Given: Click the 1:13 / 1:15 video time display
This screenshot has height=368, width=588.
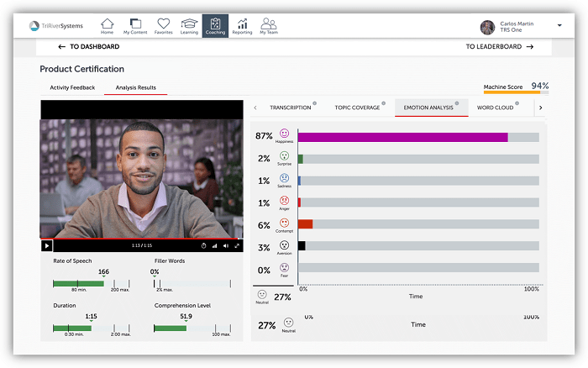Looking at the screenshot, I should coord(142,245).
